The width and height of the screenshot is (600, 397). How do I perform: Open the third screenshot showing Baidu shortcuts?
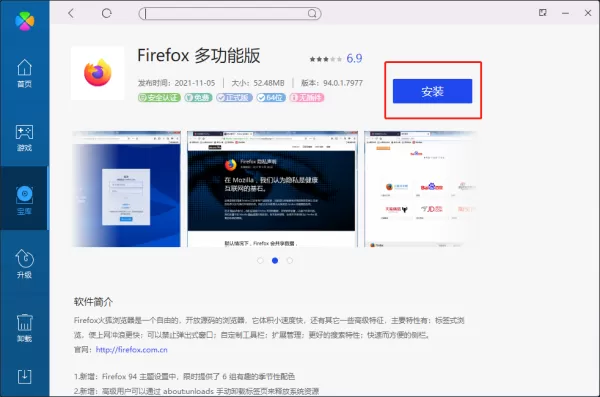pos(420,189)
